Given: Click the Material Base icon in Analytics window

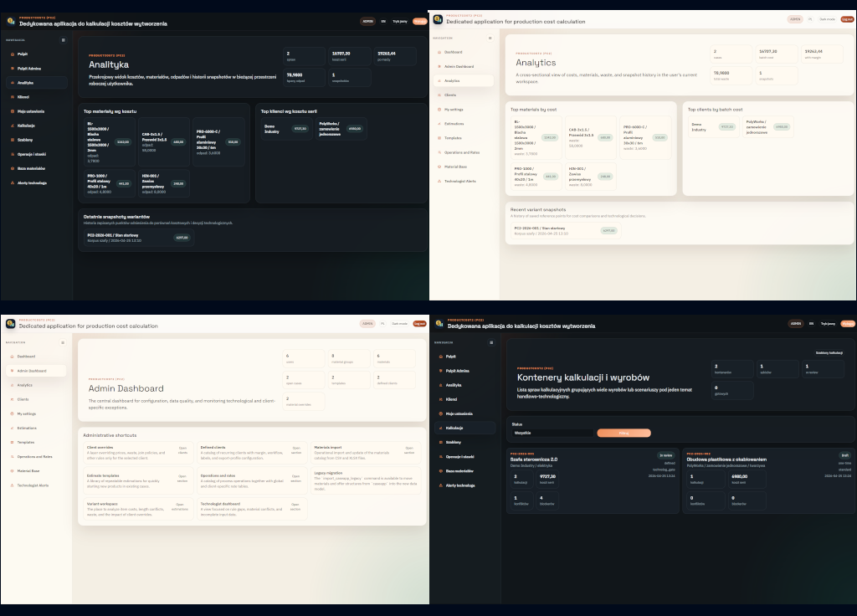Looking at the screenshot, I should point(439,167).
